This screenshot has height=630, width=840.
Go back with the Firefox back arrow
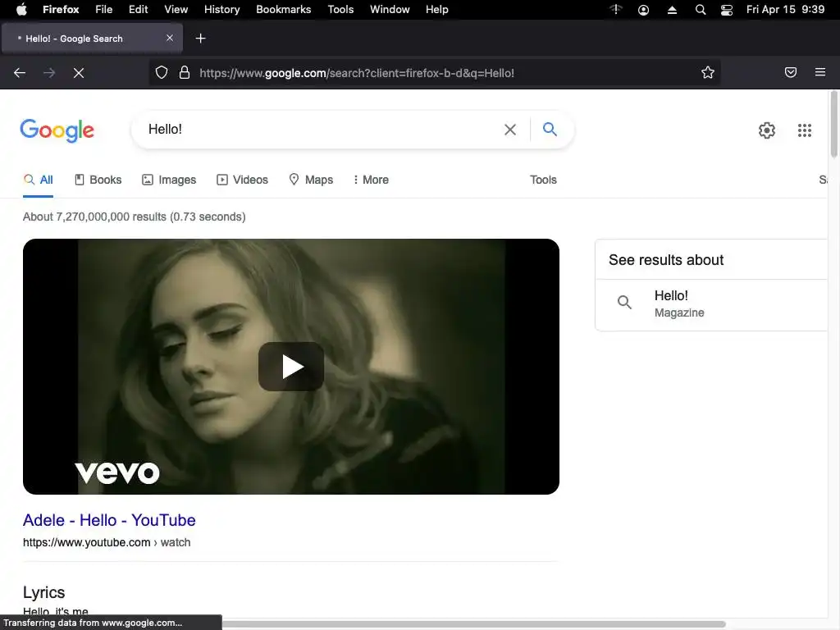click(20, 73)
